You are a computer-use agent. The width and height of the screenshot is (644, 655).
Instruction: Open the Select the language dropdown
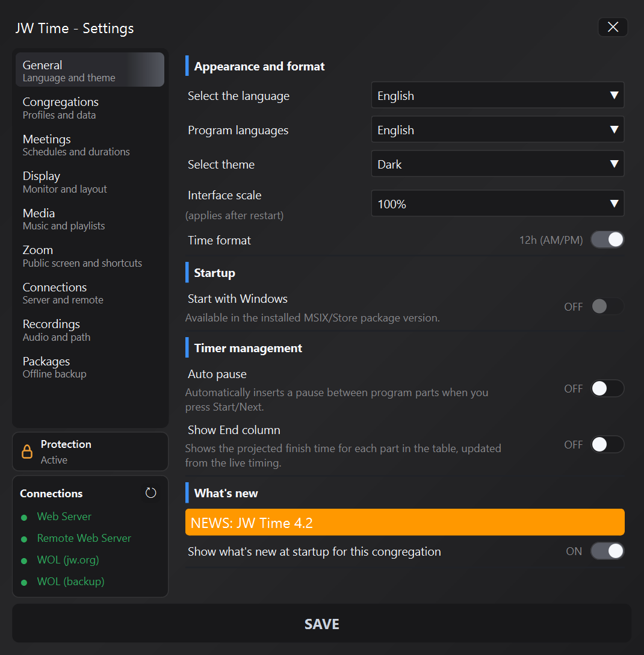[497, 95]
